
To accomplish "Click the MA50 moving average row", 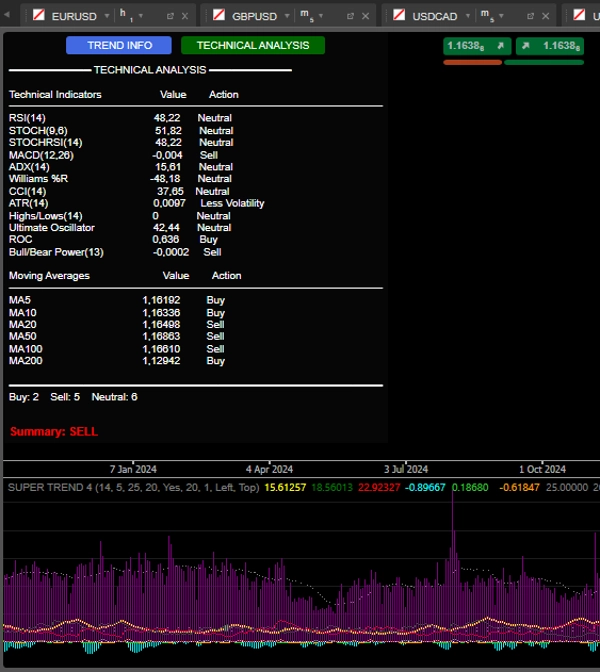I will (x=117, y=336).
